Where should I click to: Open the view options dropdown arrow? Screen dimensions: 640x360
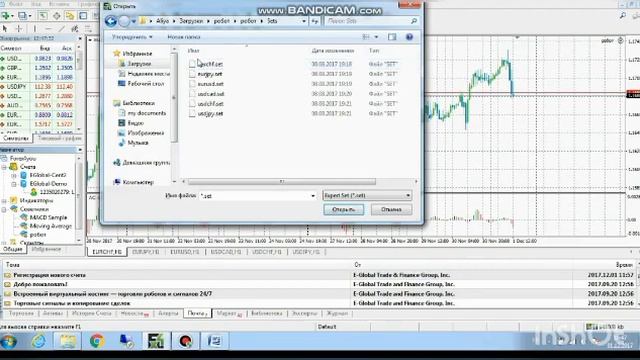(376, 37)
